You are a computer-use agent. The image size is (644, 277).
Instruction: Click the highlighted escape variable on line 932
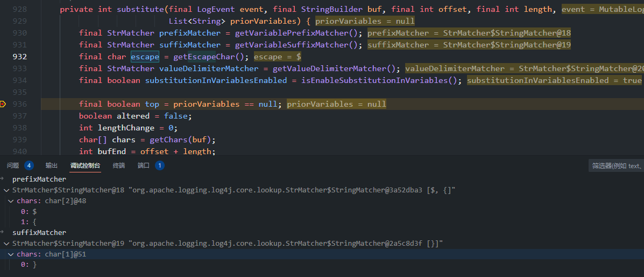click(x=144, y=57)
